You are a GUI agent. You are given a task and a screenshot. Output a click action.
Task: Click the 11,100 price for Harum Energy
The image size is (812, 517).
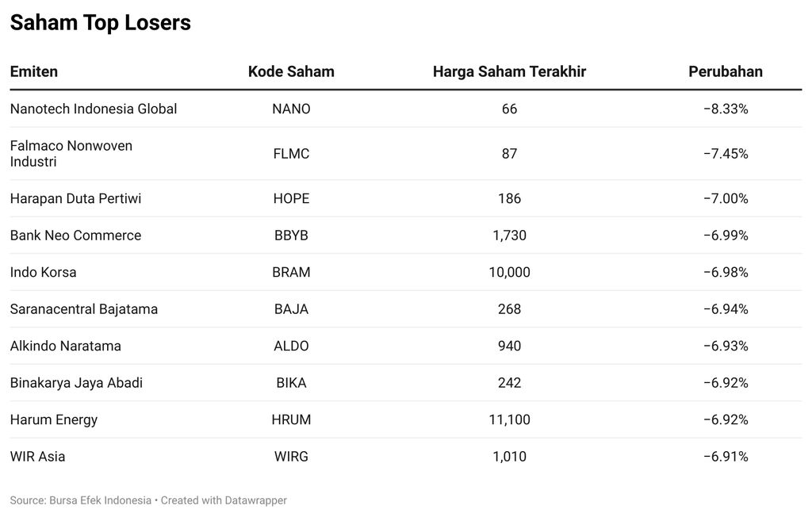tap(509, 419)
